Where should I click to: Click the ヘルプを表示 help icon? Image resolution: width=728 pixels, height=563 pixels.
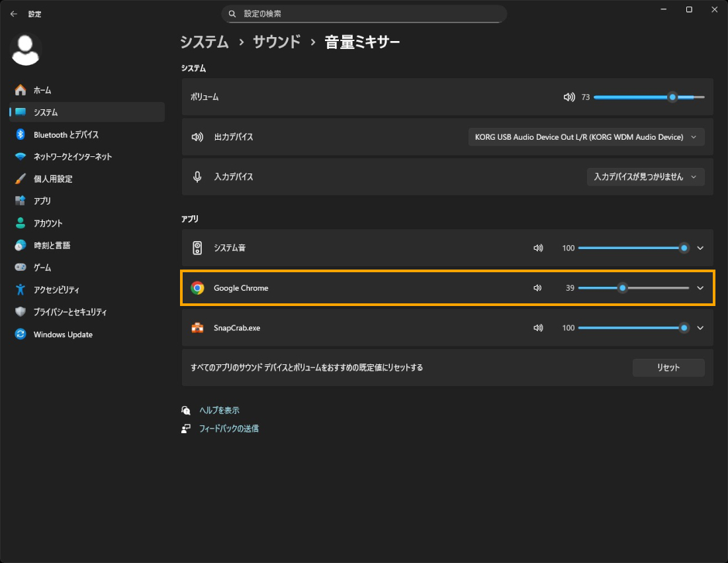click(x=186, y=410)
